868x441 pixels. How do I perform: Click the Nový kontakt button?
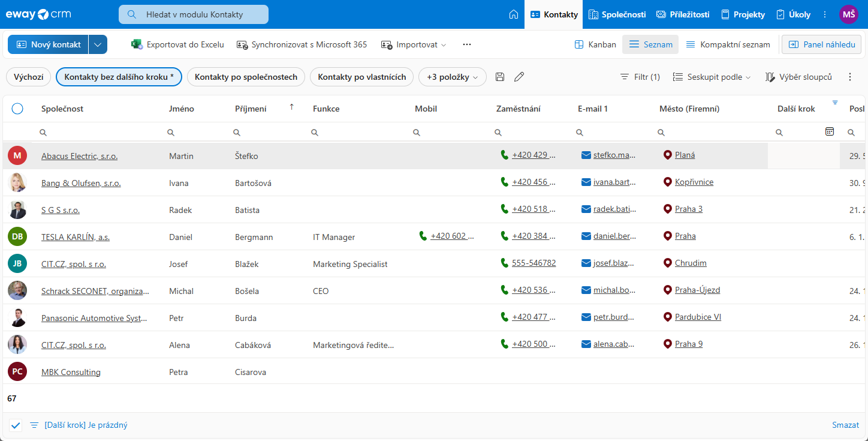point(48,44)
